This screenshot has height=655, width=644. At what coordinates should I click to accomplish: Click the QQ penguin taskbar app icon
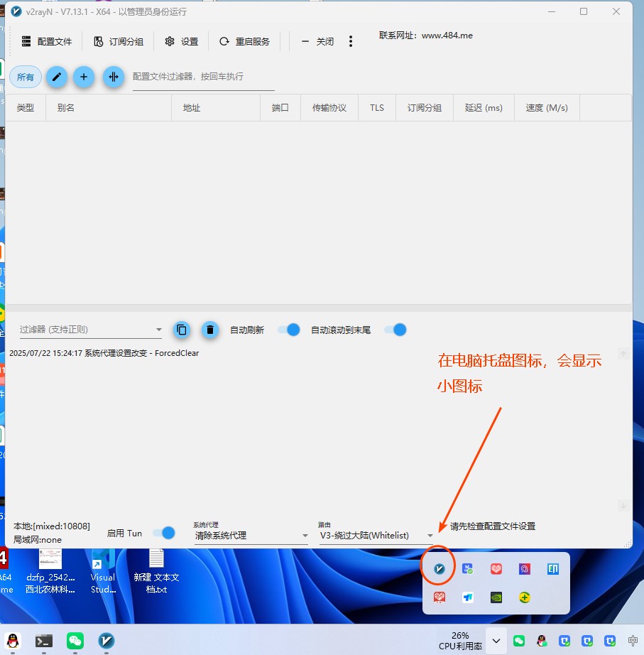13,641
